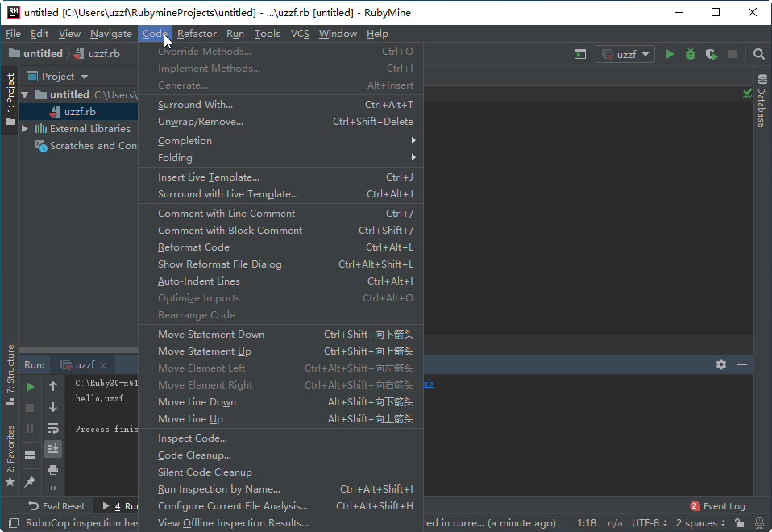Image resolution: width=772 pixels, height=532 pixels.
Task: Open the Navigate menu
Action: 111,34
